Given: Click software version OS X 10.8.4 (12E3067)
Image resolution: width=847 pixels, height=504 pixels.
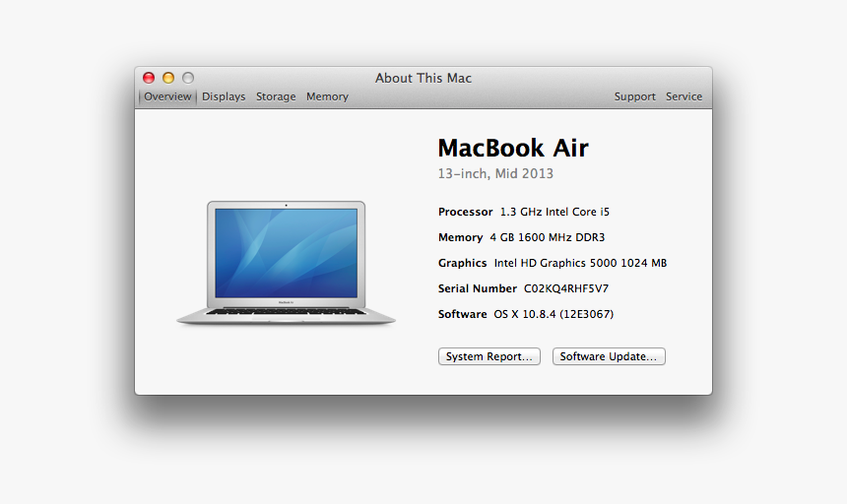Looking at the screenshot, I should [554, 314].
